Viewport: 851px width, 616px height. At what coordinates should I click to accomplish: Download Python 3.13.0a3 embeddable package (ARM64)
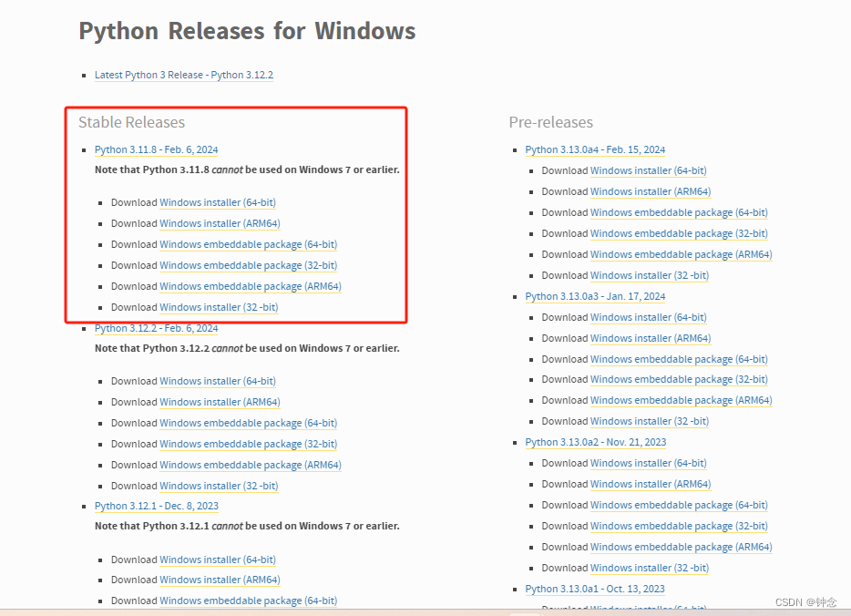pos(682,401)
